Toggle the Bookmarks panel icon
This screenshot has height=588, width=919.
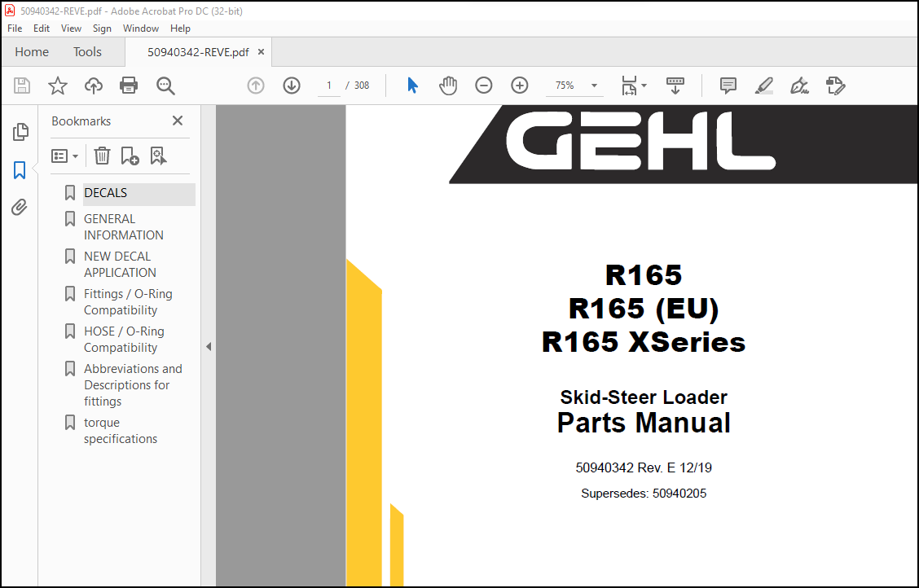point(20,170)
